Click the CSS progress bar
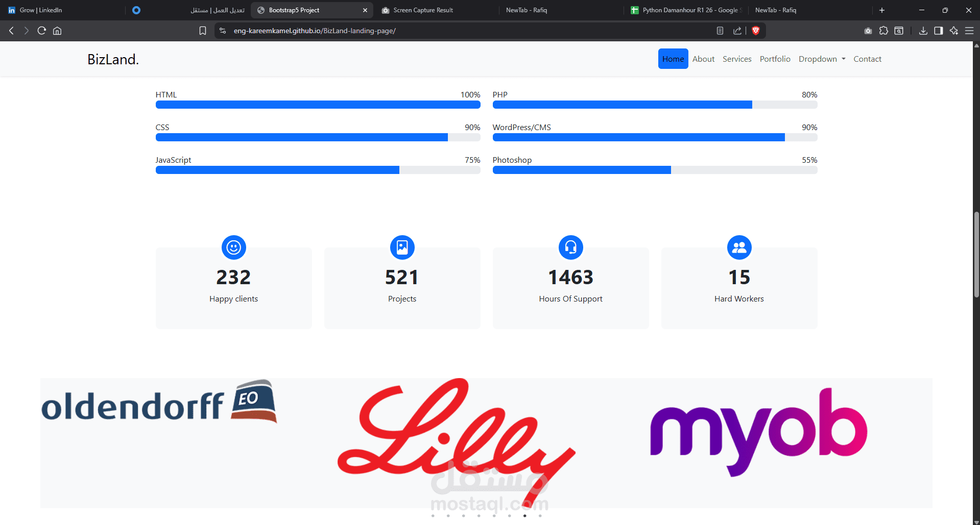The image size is (980, 525). pyautogui.click(x=318, y=137)
